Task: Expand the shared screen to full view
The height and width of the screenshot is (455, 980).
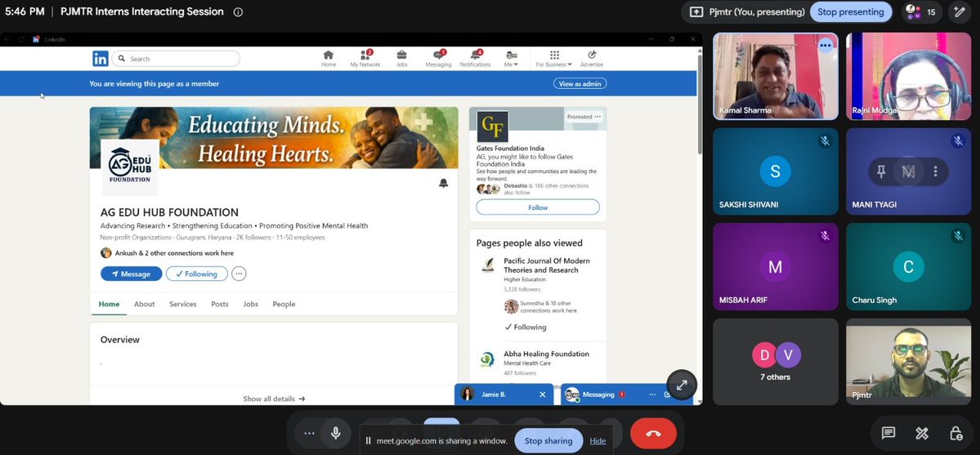Action: tap(681, 385)
